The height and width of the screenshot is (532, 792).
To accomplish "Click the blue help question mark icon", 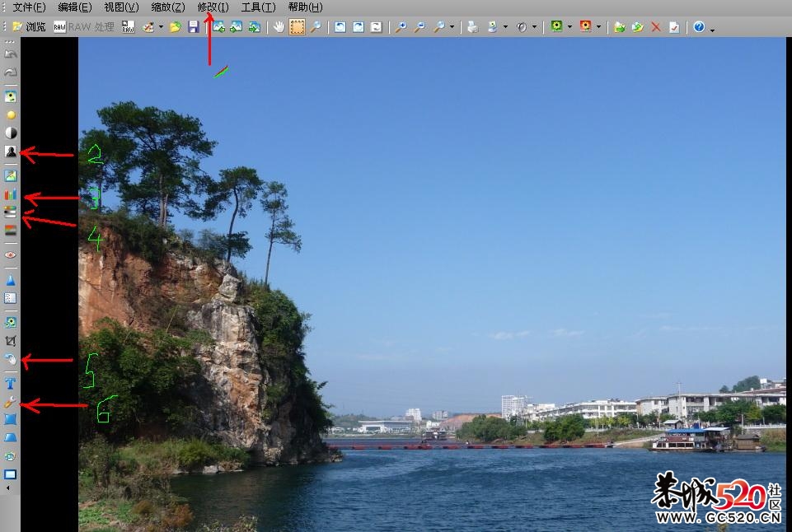I will click(699, 27).
